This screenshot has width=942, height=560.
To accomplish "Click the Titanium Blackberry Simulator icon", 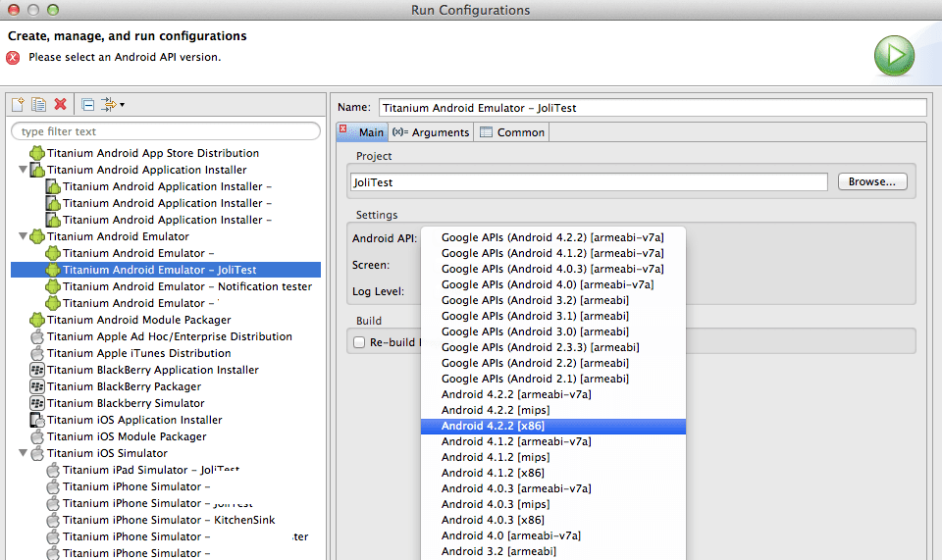I will [37, 403].
